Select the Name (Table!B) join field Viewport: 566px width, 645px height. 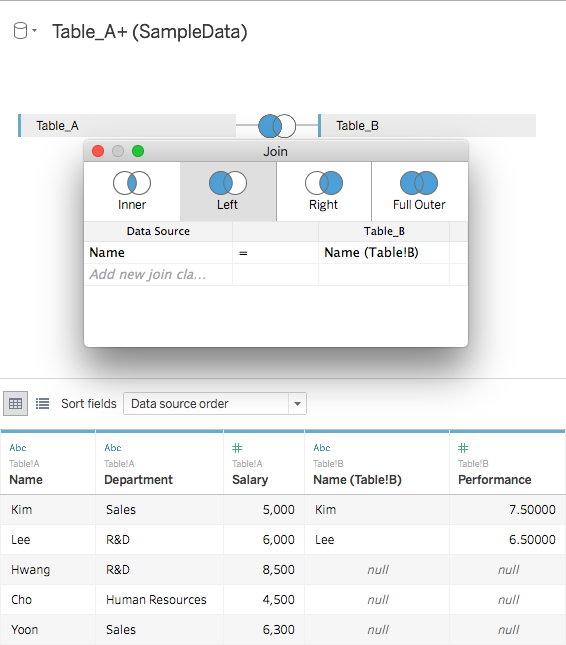[384, 253]
